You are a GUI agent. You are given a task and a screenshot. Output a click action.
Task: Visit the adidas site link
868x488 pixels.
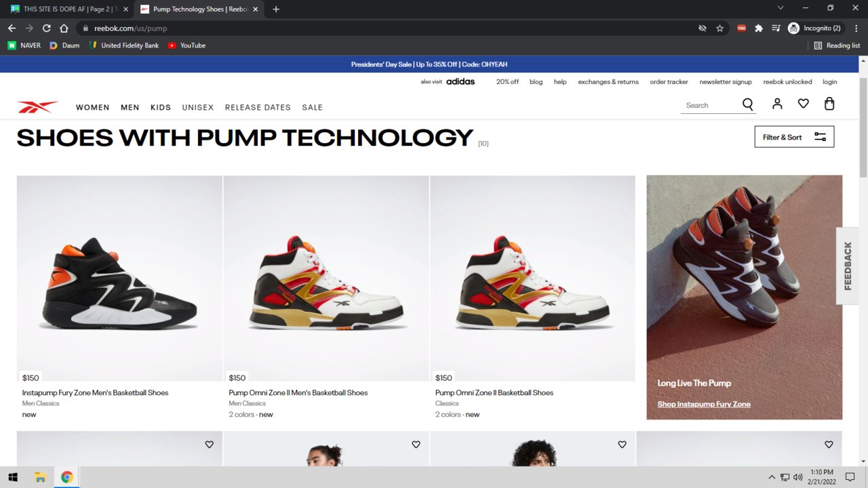tap(460, 81)
